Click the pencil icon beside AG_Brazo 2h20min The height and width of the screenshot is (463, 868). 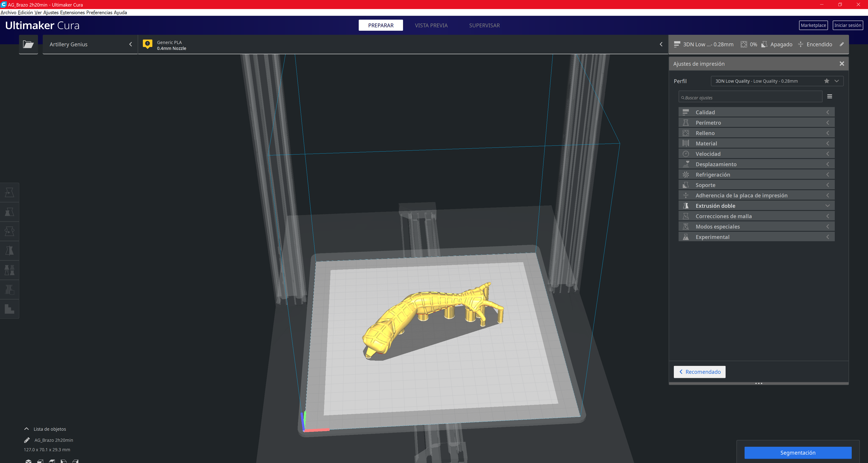coord(27,440)
